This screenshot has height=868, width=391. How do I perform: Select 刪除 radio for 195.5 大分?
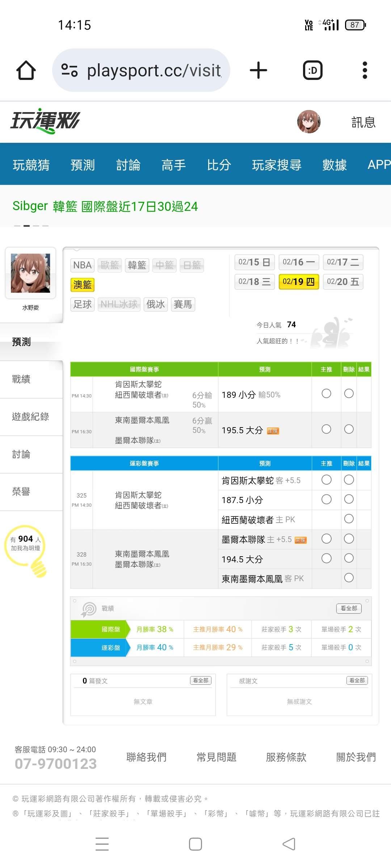(349, 429)
